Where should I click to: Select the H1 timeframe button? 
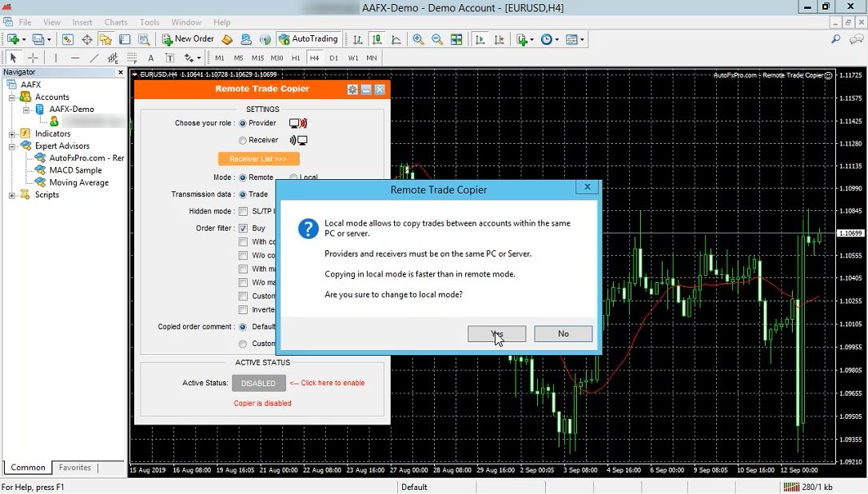click(x=296, y=58)
